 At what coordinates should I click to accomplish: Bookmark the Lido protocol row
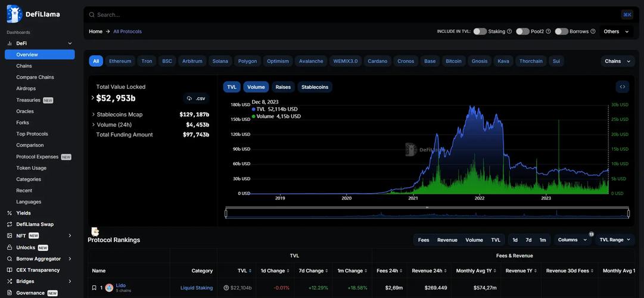coord(94,288)
